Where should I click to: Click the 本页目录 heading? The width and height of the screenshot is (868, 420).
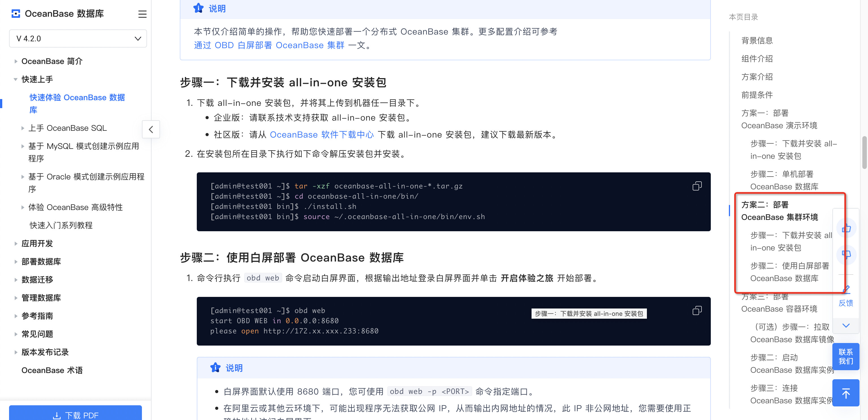click(x=743, y=17)
